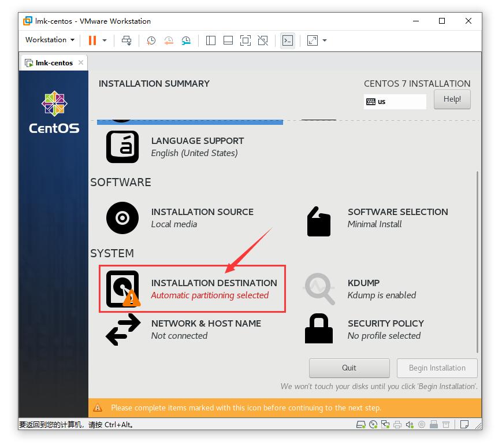
Task: Click the hard disk status bar icon
Action: 361,425
